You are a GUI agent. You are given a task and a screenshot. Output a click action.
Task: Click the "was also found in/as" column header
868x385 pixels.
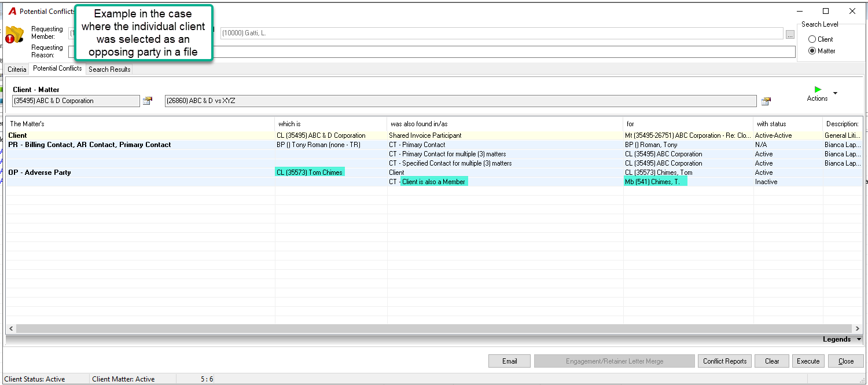(x=505, y=124)
